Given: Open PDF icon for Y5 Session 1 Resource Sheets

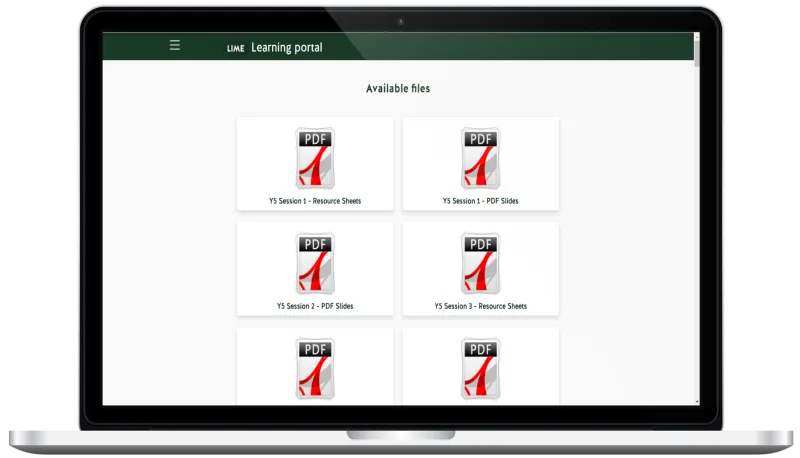Looking at the screenshot, I should point(315,158).
